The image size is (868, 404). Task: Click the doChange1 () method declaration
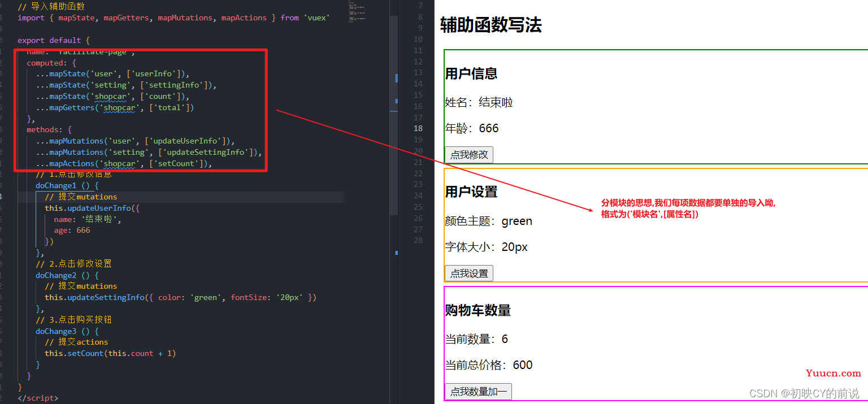67,186
